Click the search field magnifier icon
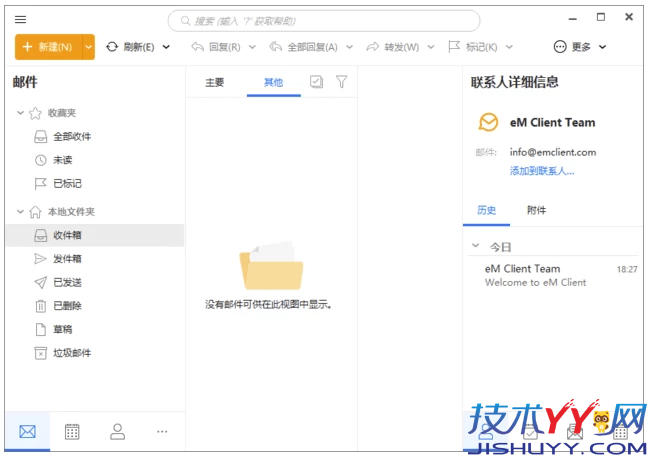This screenshot has width=648, height=456. [186, 21]
